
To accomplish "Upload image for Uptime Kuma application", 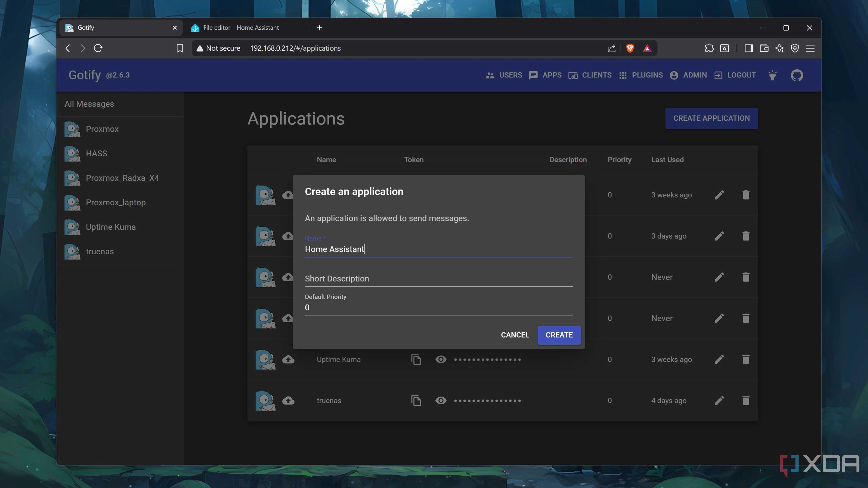I will click(x=288, y=359).
